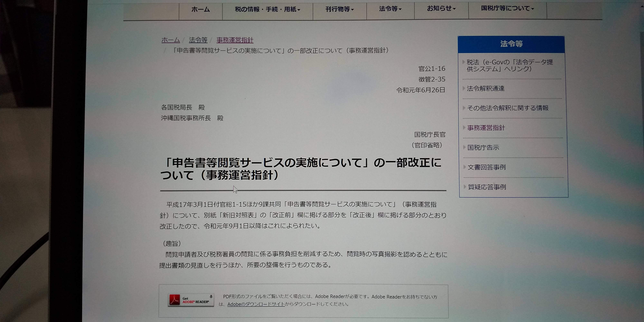
Task: Click the （趣旨） label
Action: [x=171, y=243]
